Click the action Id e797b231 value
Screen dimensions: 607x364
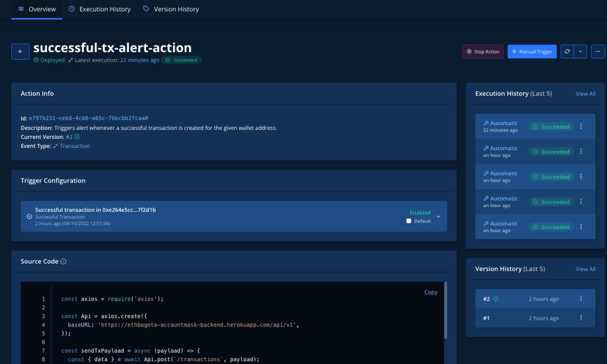pos(88,118)
